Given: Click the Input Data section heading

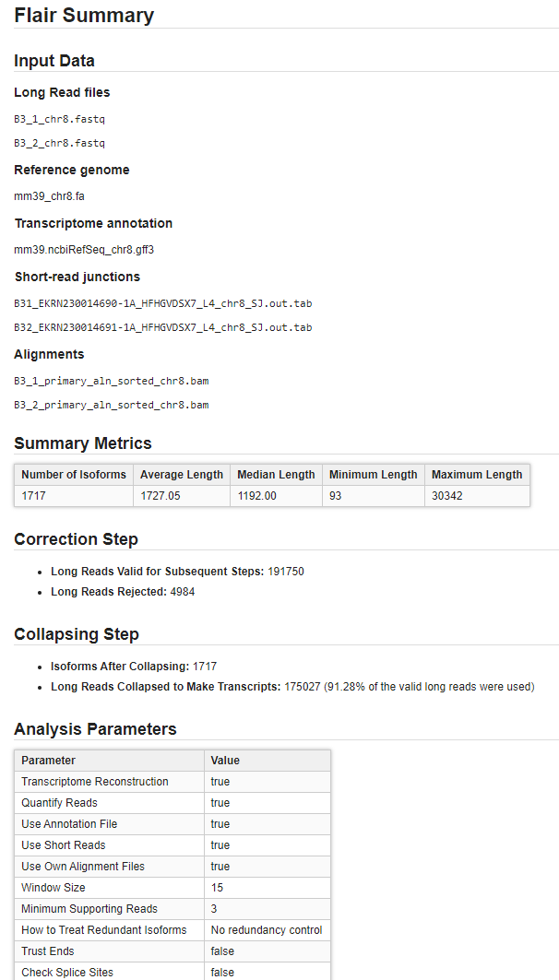Looking at the screenshot, I should pos(54,61).
